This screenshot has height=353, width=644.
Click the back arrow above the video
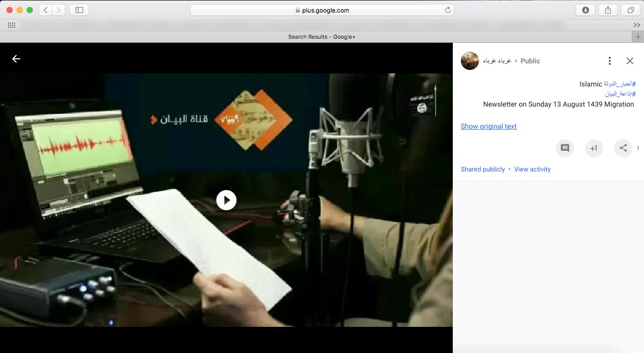[16, 59]
